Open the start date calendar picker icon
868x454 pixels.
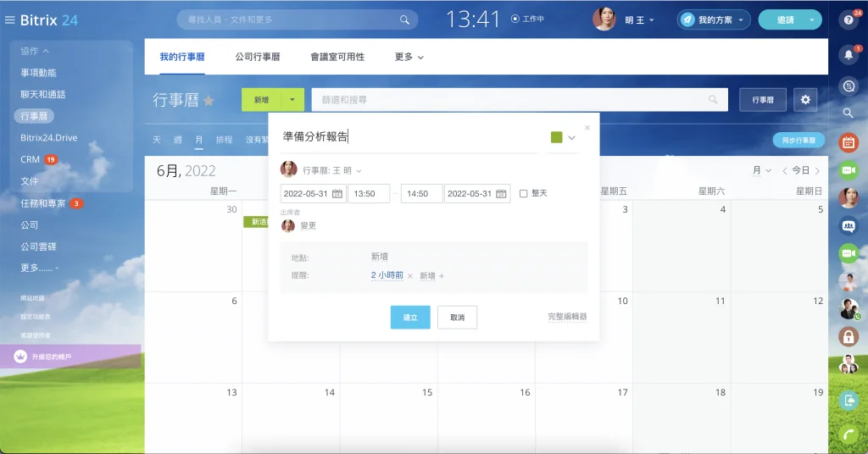337,194
